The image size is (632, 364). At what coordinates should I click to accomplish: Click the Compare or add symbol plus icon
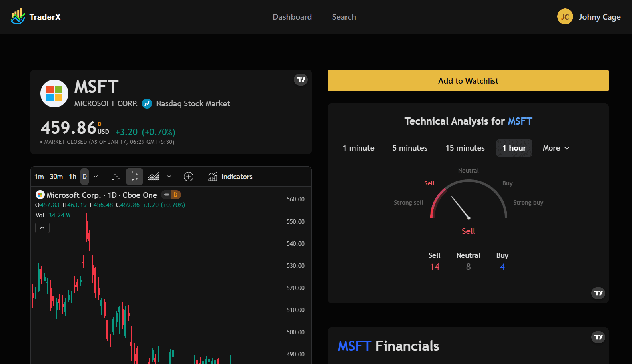(189, 177)
